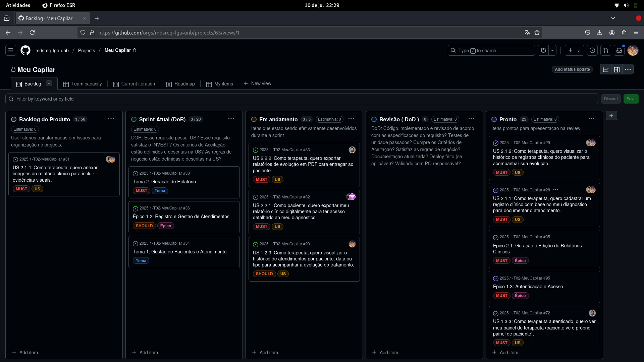This screenshot has width=644, height=362.
Task: Click the GitHub logo
Action: point(25,50)
